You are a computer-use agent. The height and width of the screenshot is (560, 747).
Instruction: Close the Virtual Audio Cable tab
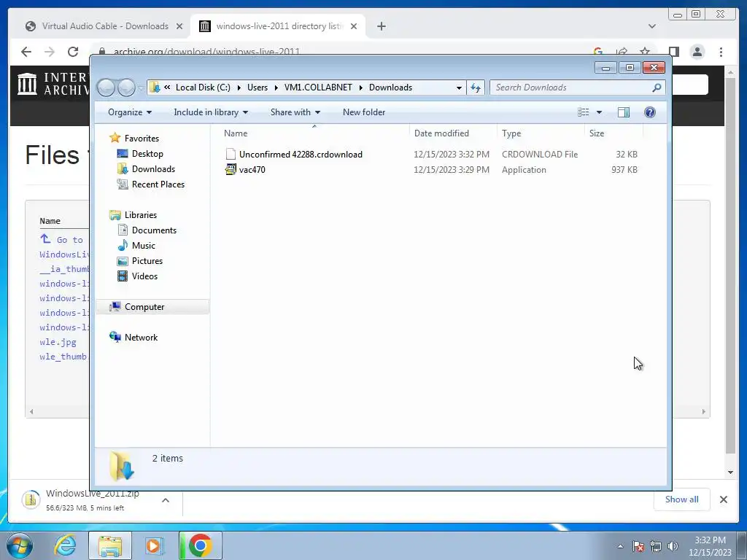(179, 26)
